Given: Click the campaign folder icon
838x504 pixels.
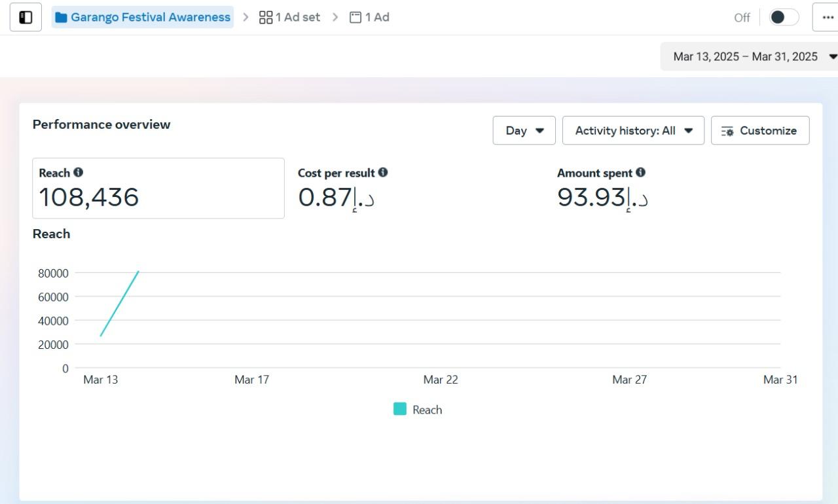Looking at the screenshot, I should 62,17.
